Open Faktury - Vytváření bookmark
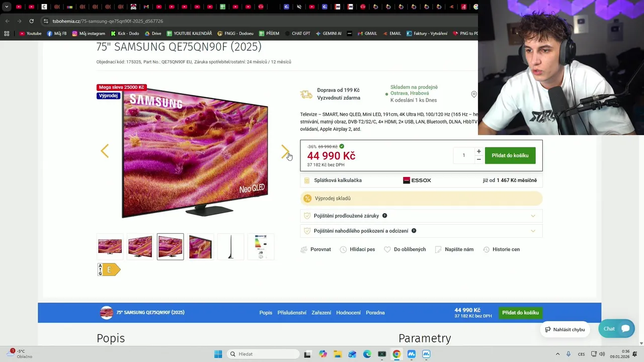644x362 pixels. (427, 34)
